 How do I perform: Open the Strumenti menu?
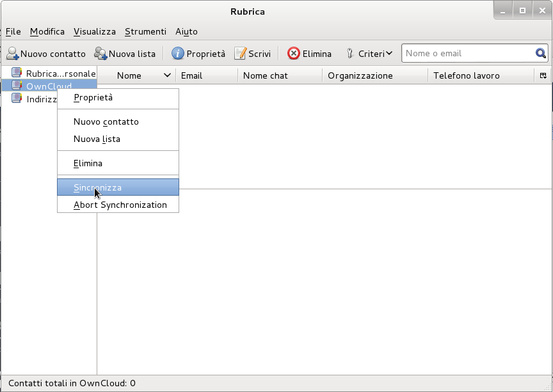pyautogui.click(x=145, y=31)
